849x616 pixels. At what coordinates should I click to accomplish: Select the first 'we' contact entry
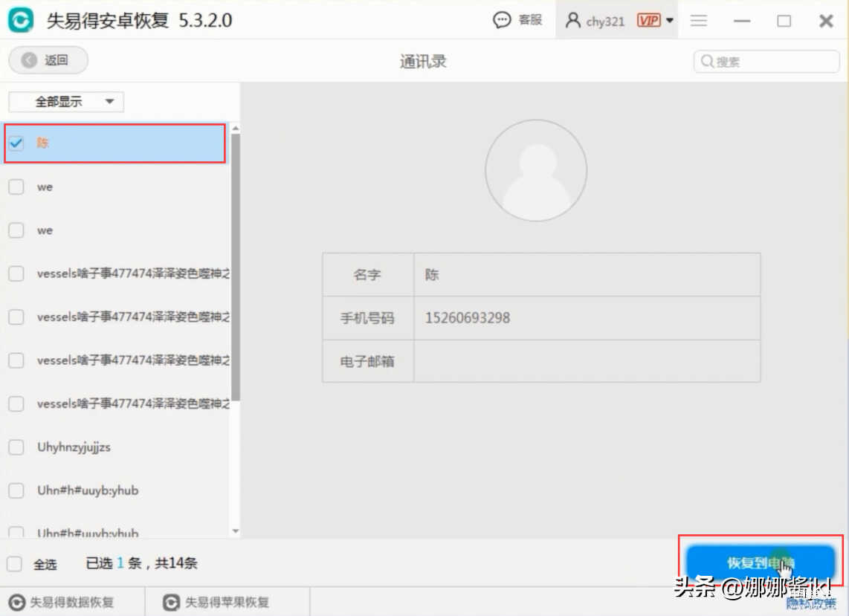point(45,187)
